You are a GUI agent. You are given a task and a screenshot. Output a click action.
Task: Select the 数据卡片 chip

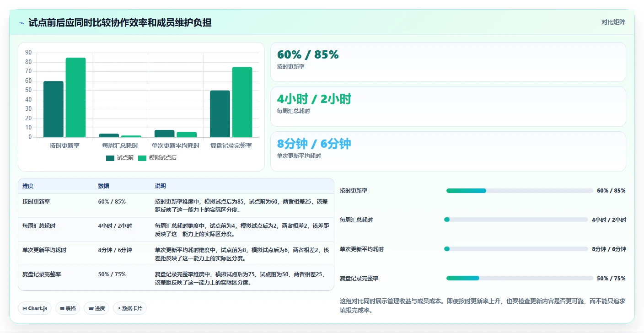[x=130, y=308]
